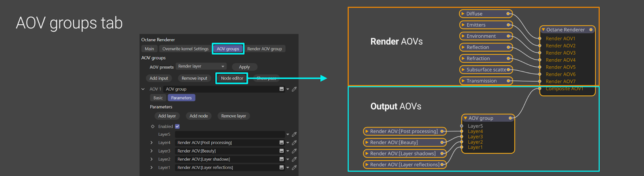
Task: Toggle the Enabled checkbox
Action: tap(177, 127)
